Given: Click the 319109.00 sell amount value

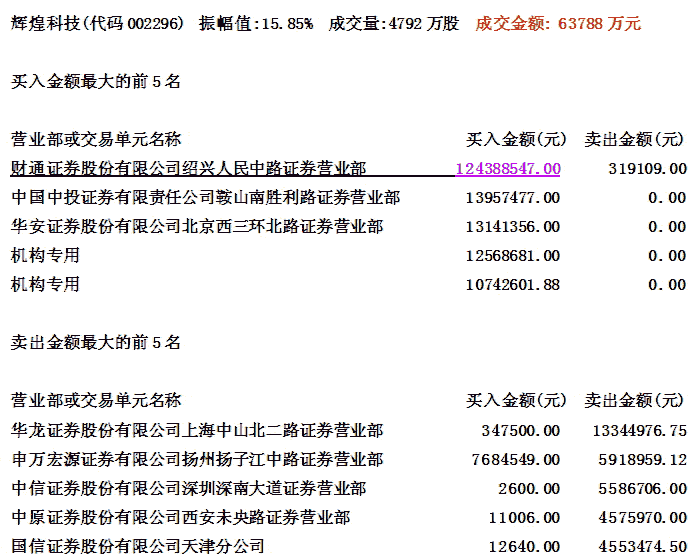Looking at the screenshot, I should point(647,169).
